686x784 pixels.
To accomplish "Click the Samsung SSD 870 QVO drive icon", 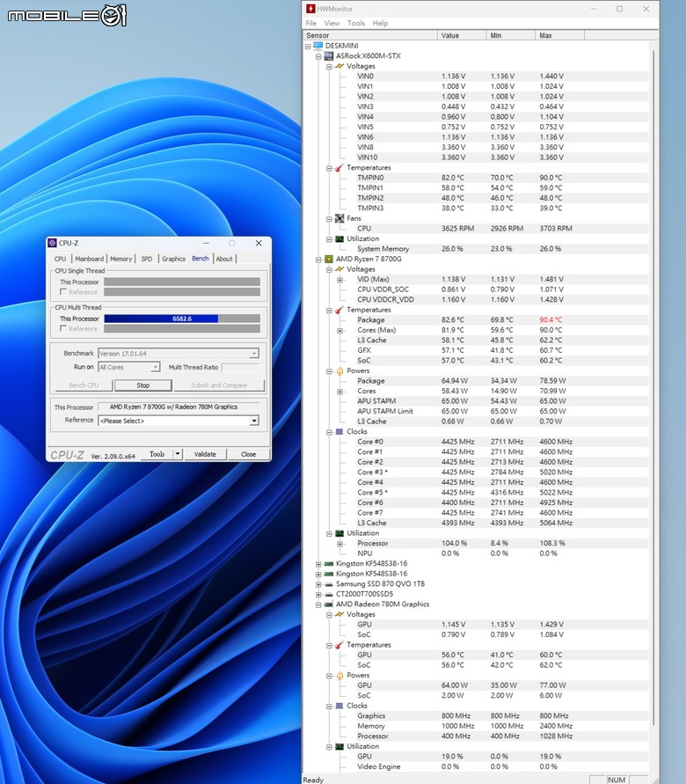I will pos(329,584).
